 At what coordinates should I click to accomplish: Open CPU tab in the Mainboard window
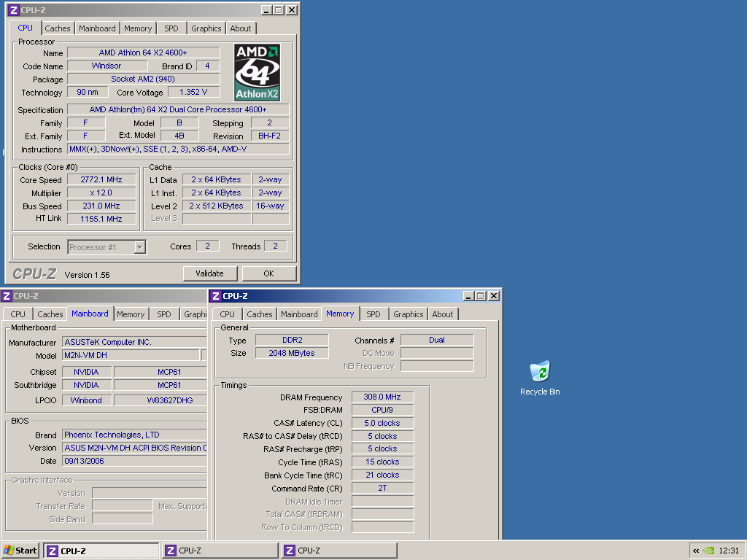coord(18,314)
